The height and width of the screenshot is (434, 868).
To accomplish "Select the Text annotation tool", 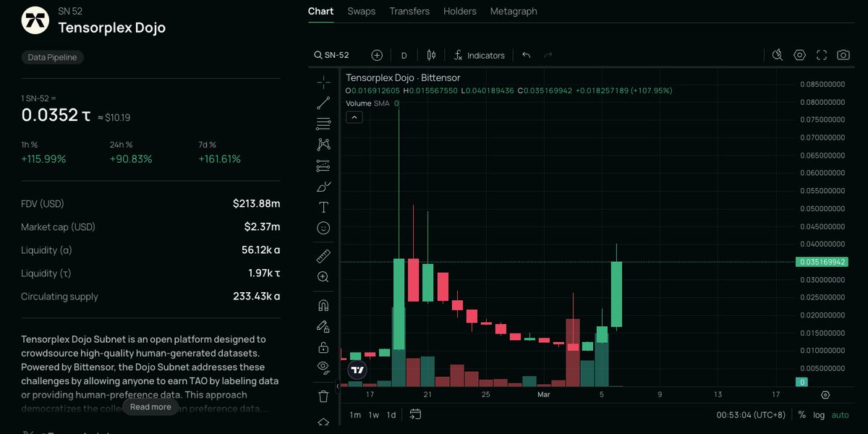I will click(323, 207).
